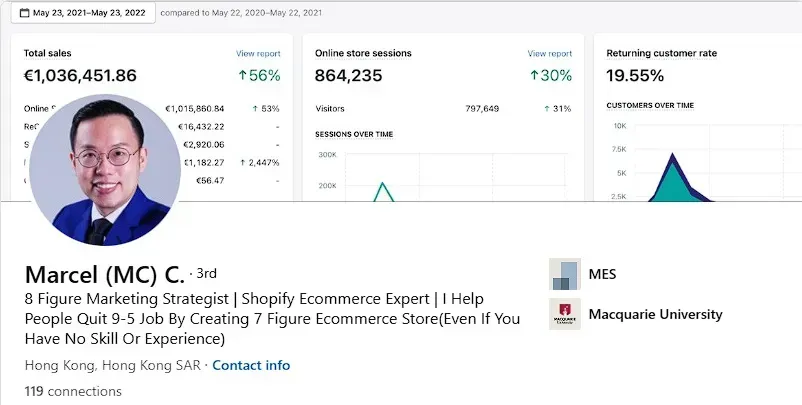This screenshot has height=405, width=802.
Task: Open the 119 connections link
Action: point(73,391)
